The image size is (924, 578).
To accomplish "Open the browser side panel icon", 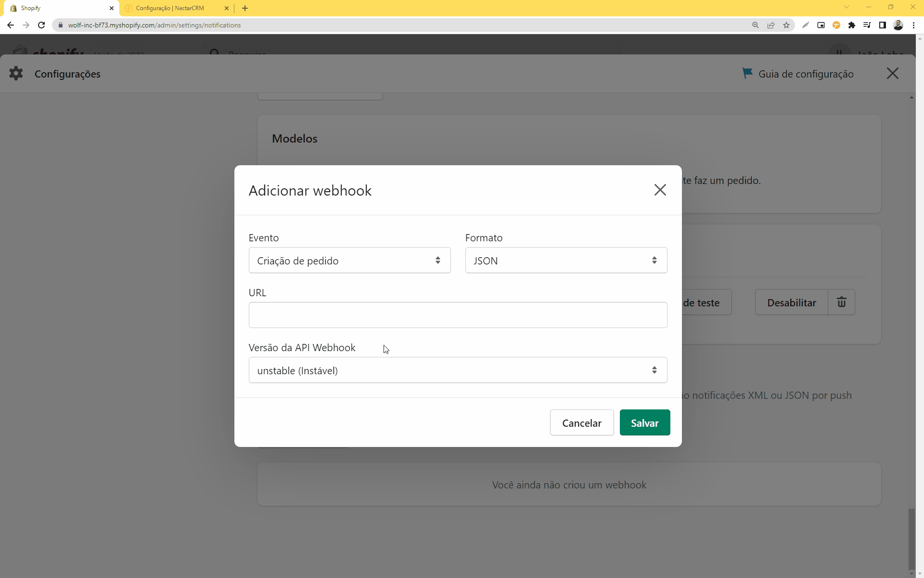I will (x=883, y=25).
